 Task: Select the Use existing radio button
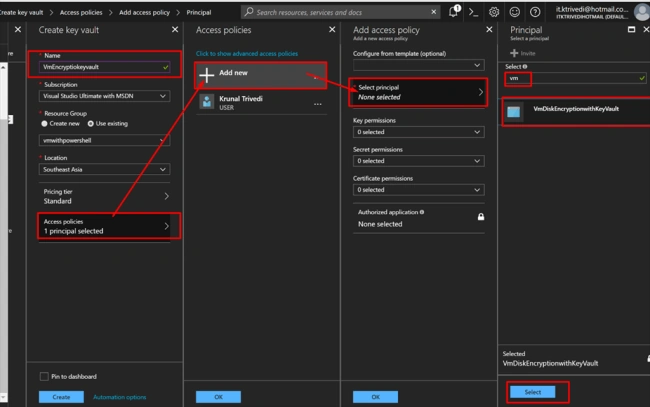tap(90, 124)
